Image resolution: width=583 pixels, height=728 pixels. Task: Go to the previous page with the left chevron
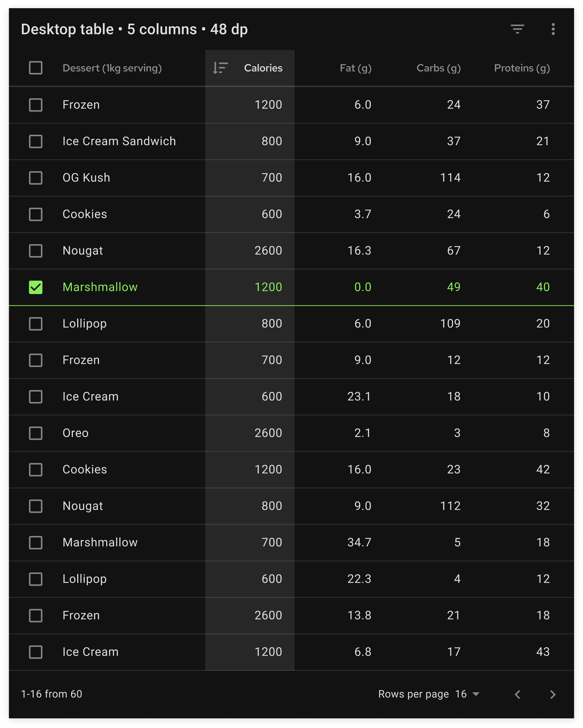519,695
